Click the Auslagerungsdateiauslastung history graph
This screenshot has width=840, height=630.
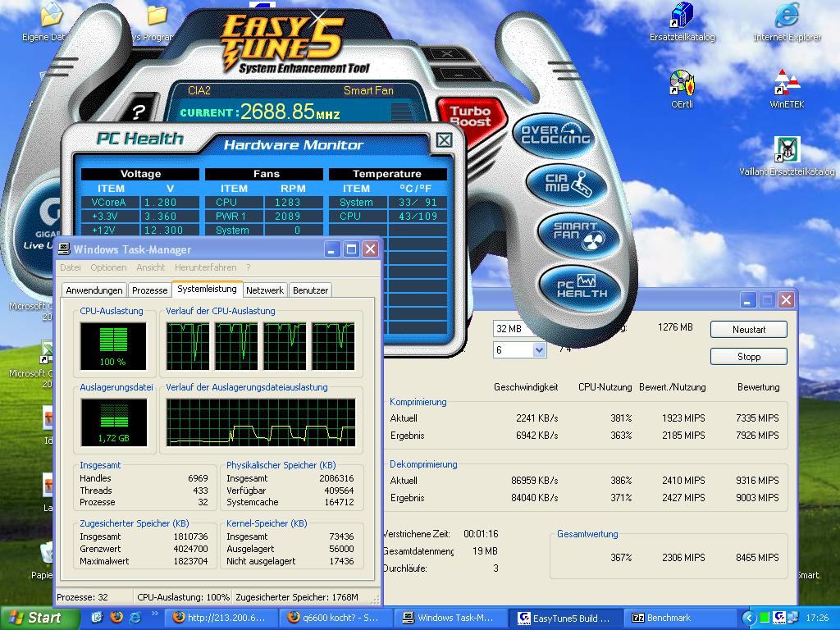tap(261, 422)
